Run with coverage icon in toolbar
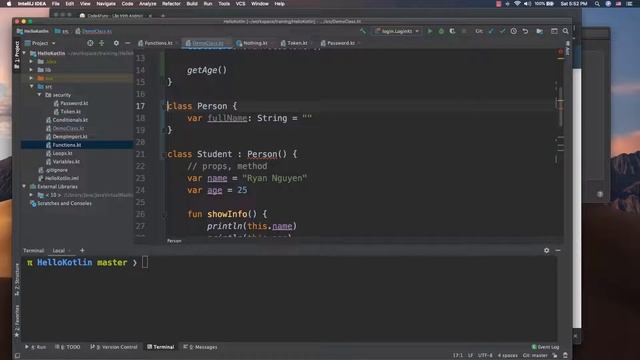Image resolution: width=640 pixels, height=360 pixels. coord(452,31)
